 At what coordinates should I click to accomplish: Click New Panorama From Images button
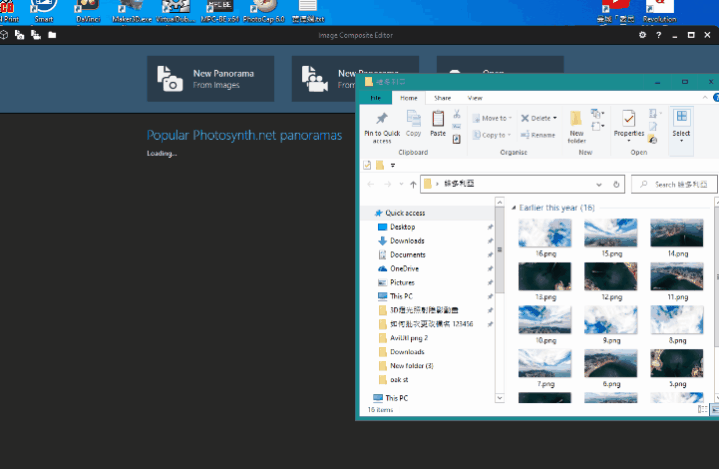(210, 79)
